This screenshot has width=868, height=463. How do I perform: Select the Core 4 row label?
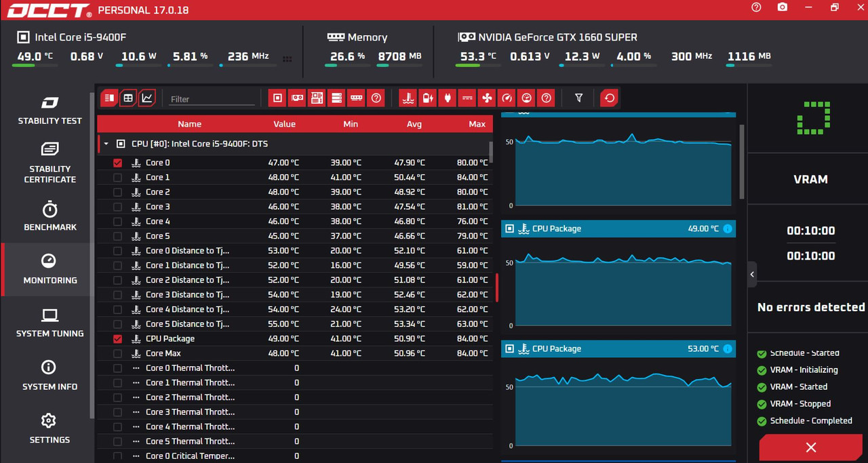tap(158, 222)
